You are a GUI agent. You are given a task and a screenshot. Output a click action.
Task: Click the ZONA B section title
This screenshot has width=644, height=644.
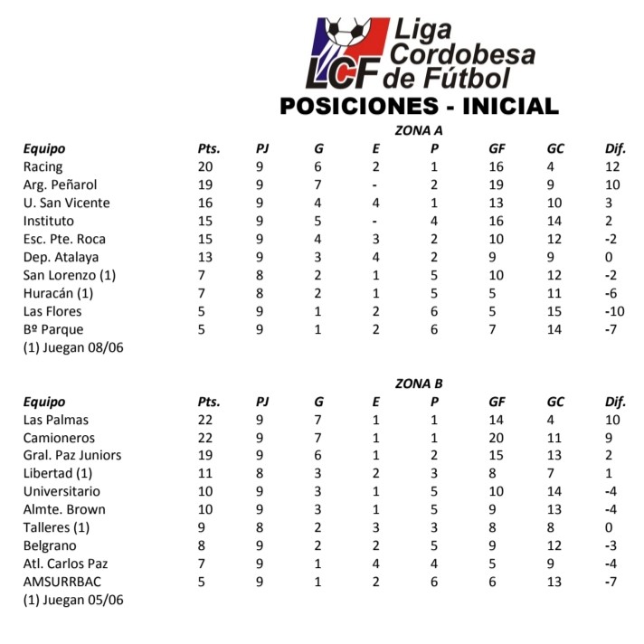click(x=419, y=384)
